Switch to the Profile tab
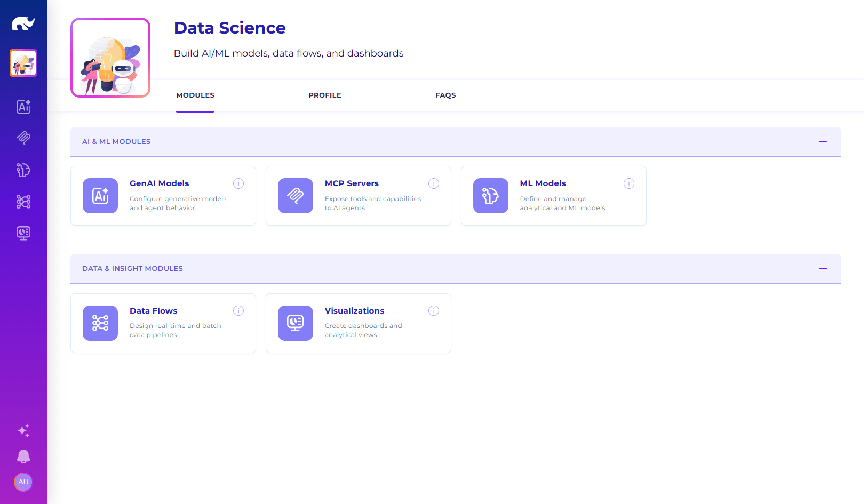The width and height of the screenshot is (868, 504). 325,95
